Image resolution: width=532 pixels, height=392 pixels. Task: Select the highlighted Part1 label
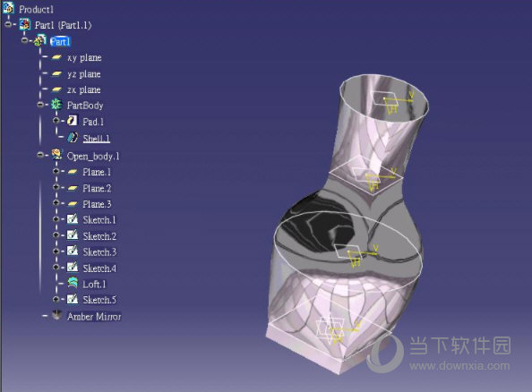pyautogui.click(x=60, y=41)
